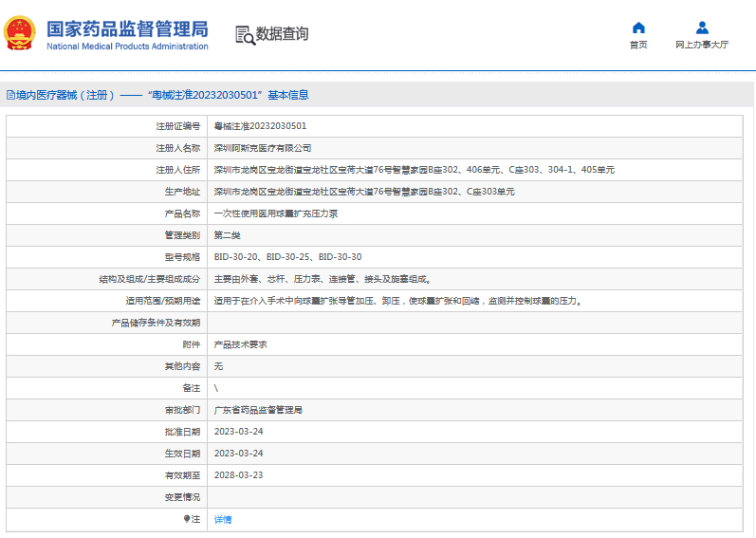756x538 pixels.
Task: Click the 生产地址 address value
Action: coord(364,192)
